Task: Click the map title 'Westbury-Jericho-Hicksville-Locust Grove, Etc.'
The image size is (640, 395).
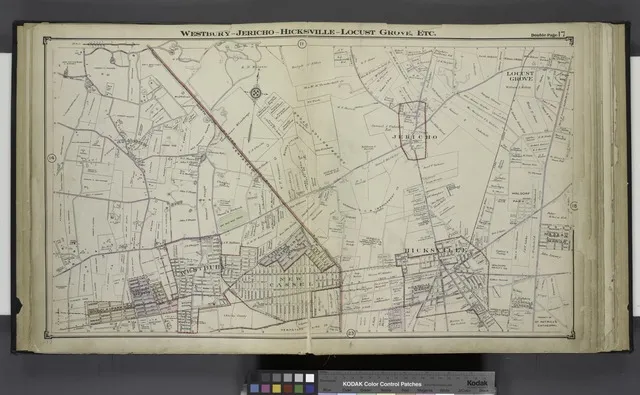Action: [308, 33]
